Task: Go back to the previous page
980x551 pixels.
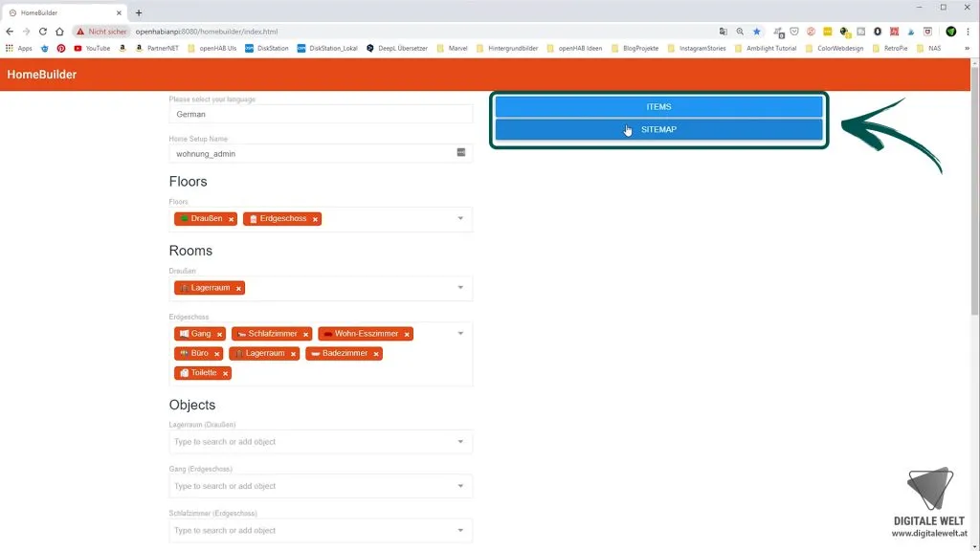Action: point(10,32)
